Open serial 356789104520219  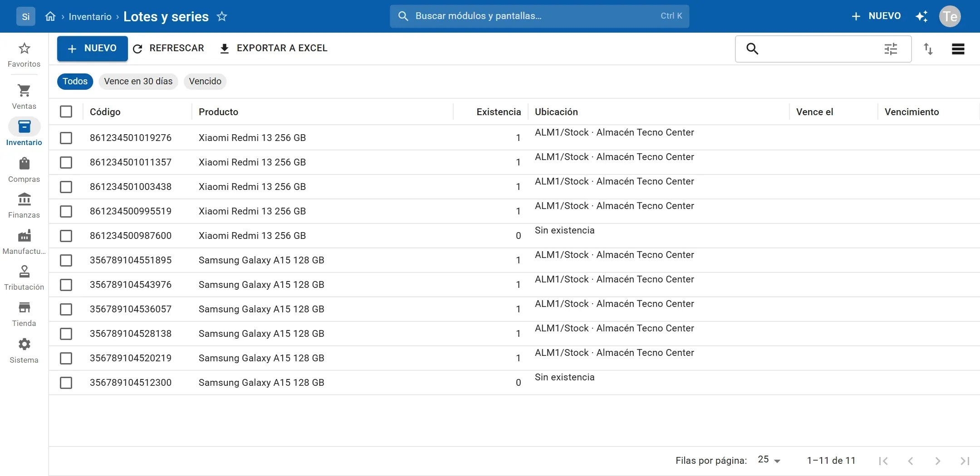(131, 358)
